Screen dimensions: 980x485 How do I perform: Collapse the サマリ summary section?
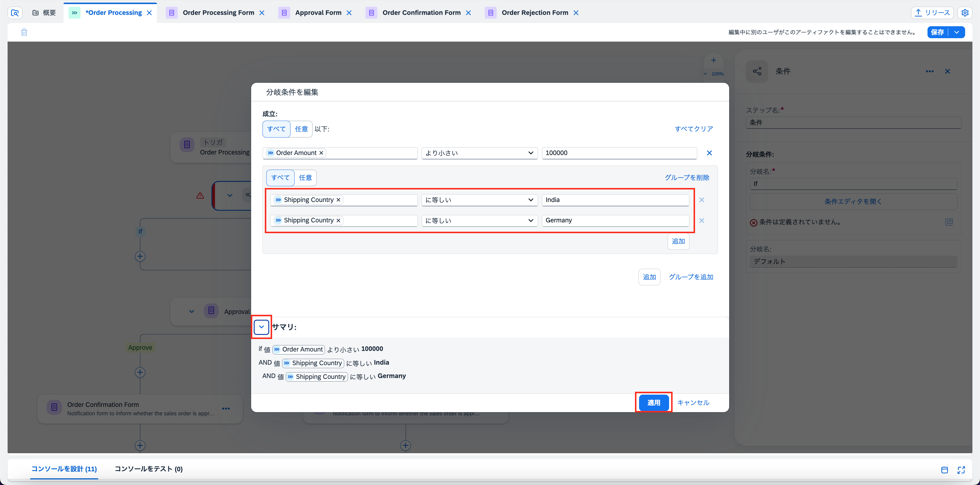point(261,327)
